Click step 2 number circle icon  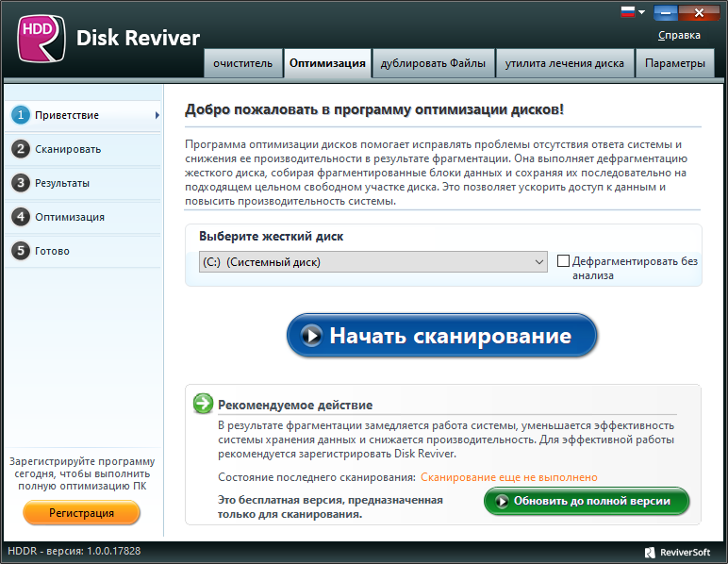point(21,149)
